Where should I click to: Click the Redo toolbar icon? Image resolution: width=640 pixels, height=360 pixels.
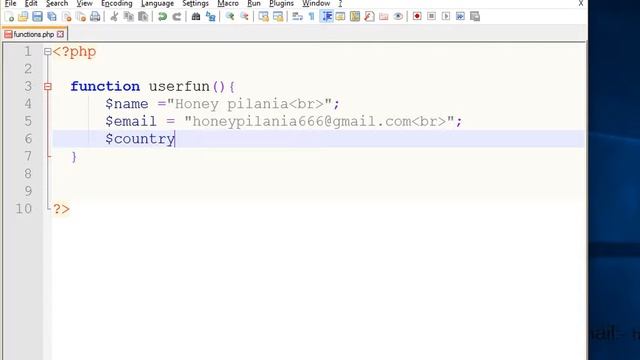[x=177, y=16]
